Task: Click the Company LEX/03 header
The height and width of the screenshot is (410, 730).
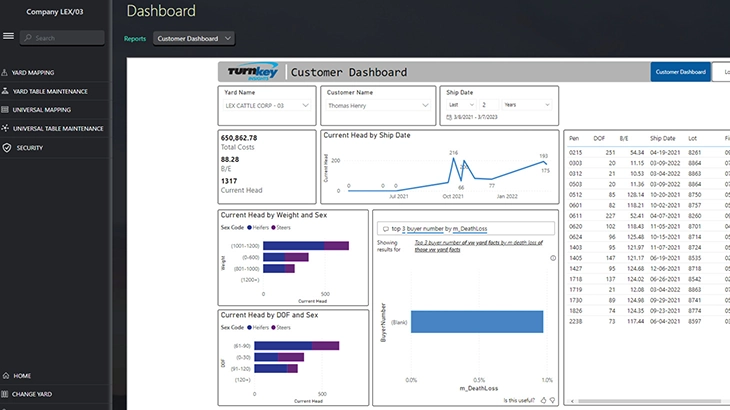Action: 54,12
